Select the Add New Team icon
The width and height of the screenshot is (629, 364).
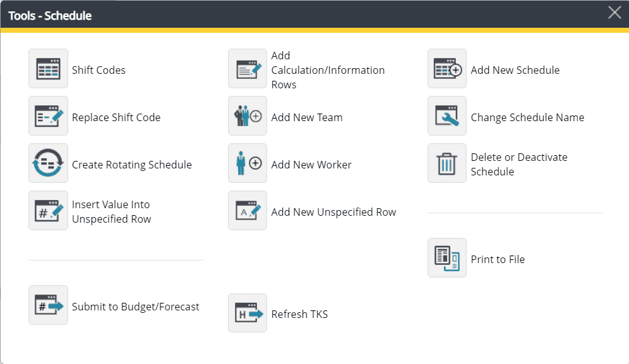(248, 116)
